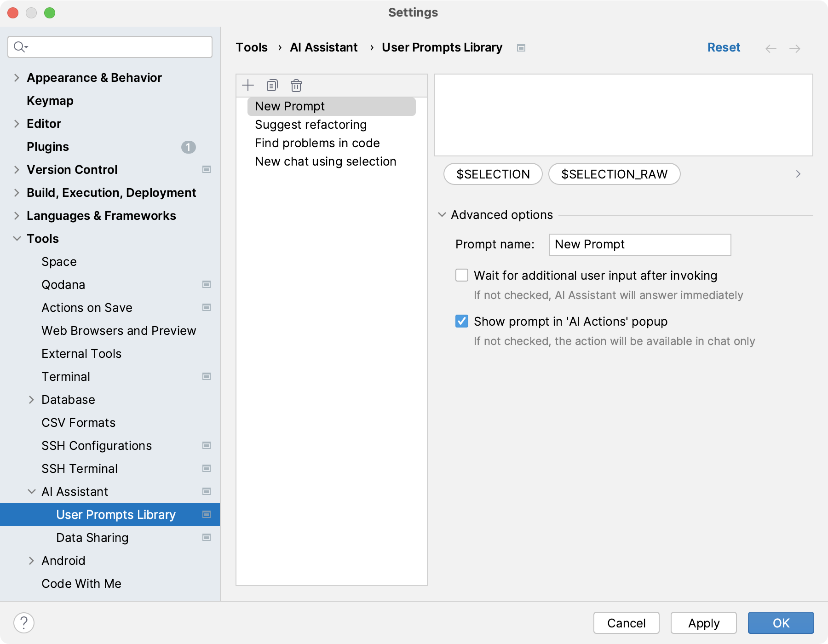Uncheck Show prompt in AI Actions popup
This screenshot has height=644, width=828.
click(462, 321)
